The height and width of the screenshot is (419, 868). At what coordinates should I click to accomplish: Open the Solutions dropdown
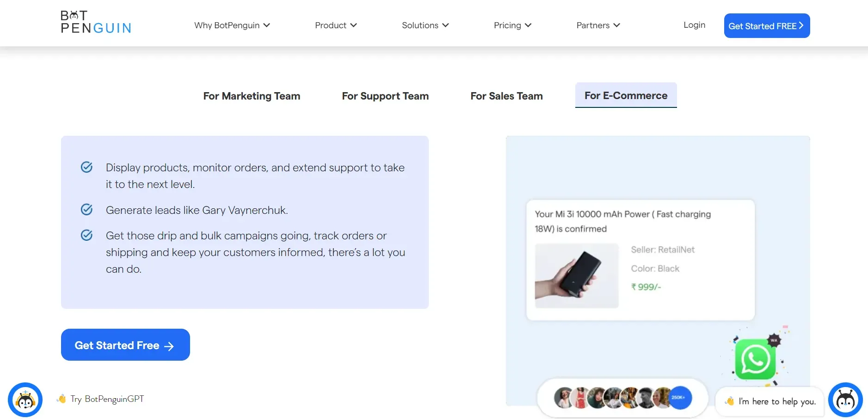point(425,25)
